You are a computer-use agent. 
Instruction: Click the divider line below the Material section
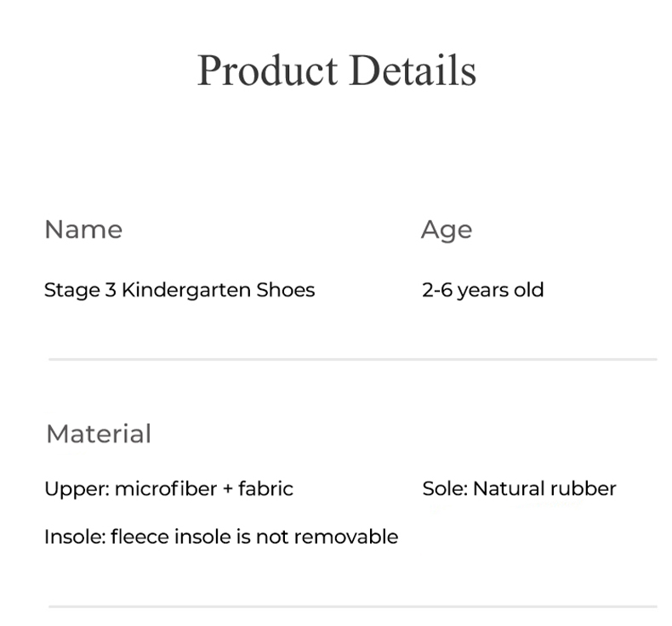[352, 606]
